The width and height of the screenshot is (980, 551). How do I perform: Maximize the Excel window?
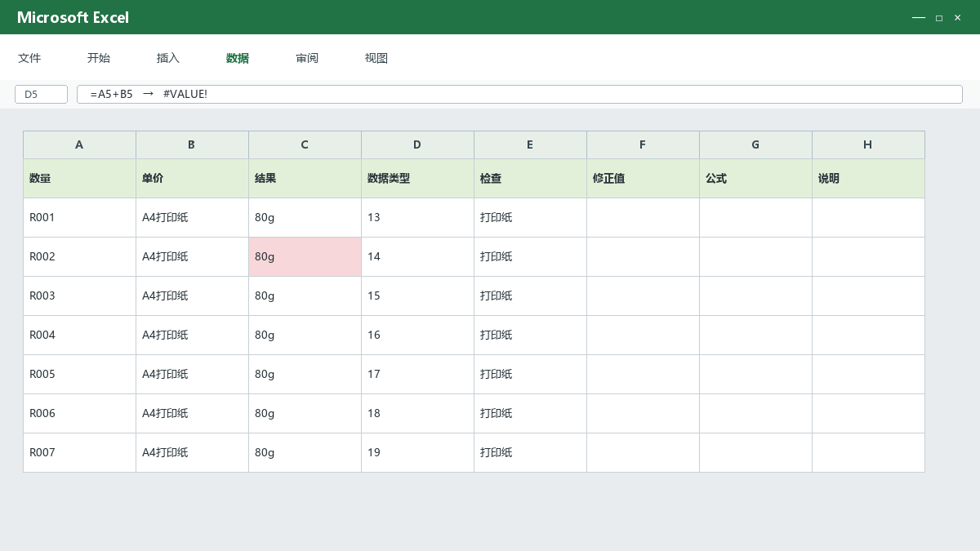pos(939,17)
